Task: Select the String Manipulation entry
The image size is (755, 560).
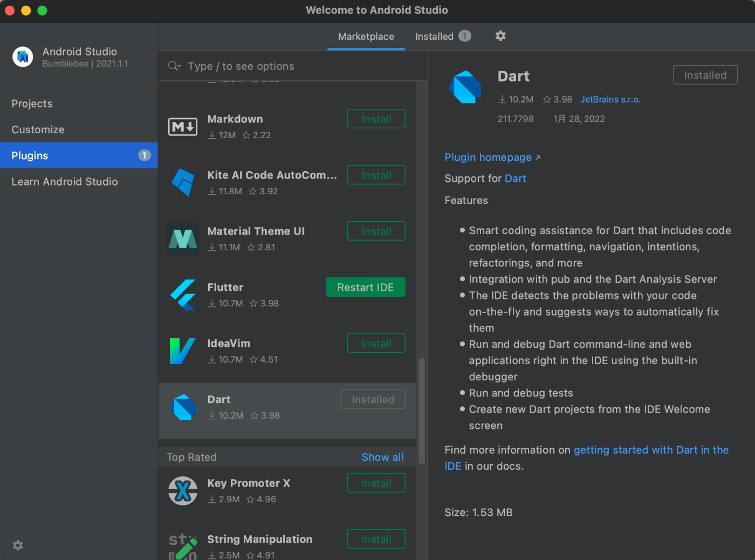Action: pyautogui.click(x=260, y=539)
